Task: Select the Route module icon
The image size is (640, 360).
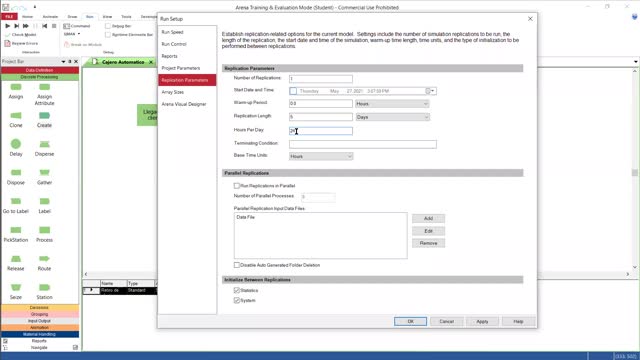Action: tap(44, 259)
